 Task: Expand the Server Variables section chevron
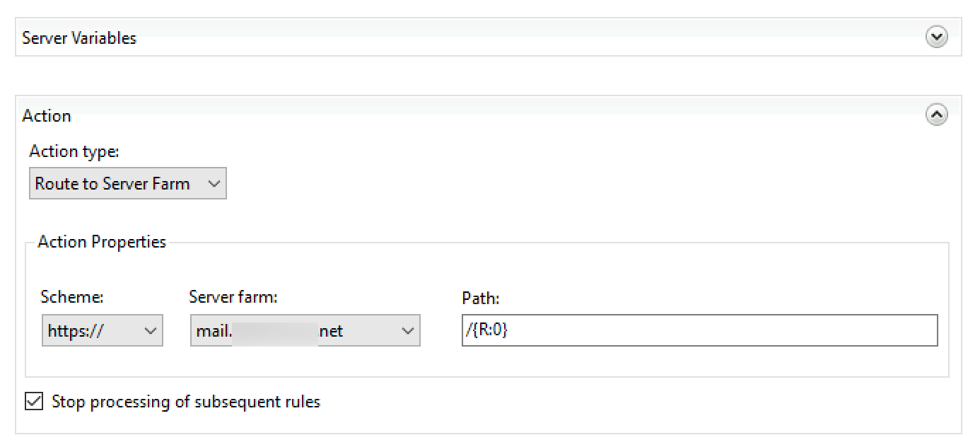936,37
